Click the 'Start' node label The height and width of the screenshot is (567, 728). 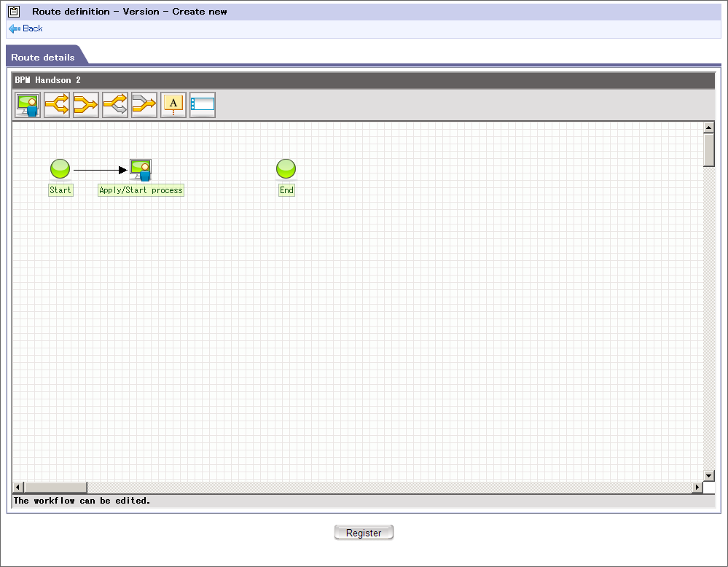60,190
